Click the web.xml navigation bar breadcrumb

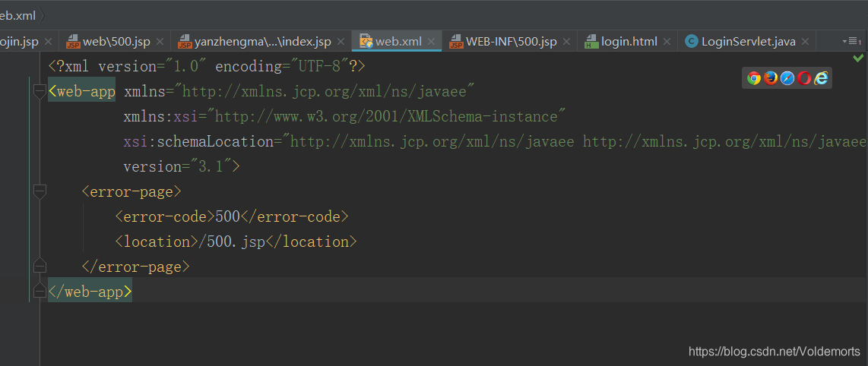pyautogui.click(x=17, y=15)
